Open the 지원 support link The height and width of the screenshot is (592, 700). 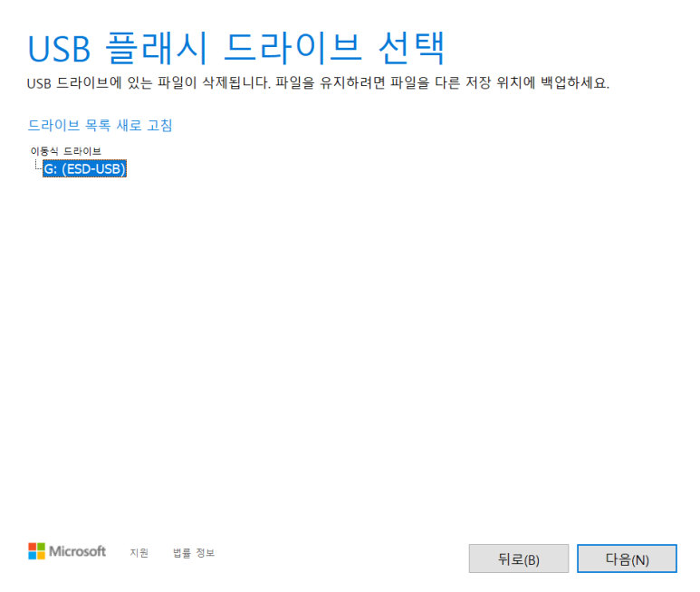pos(139,553)
